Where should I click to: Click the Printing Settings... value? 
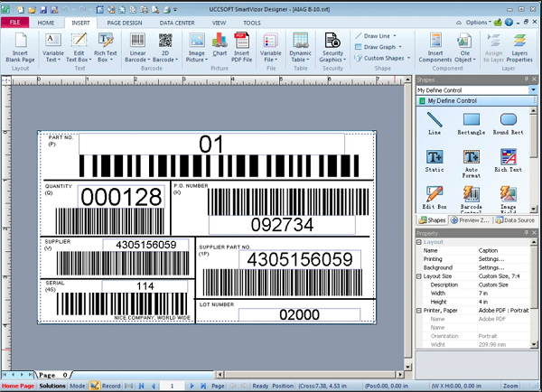pyautogui.click(x=491, y=259)
